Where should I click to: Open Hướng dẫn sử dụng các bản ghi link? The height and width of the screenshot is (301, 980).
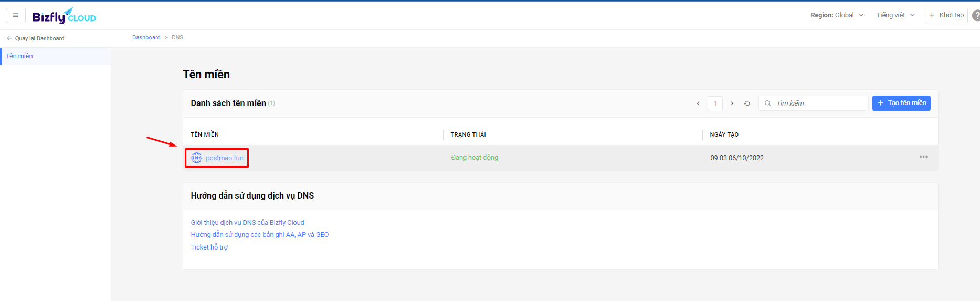coord(260,235)
